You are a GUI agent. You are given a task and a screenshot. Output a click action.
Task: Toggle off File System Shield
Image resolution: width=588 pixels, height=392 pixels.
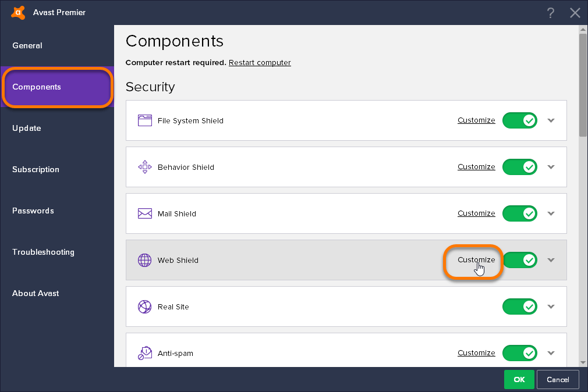[520, 120]
